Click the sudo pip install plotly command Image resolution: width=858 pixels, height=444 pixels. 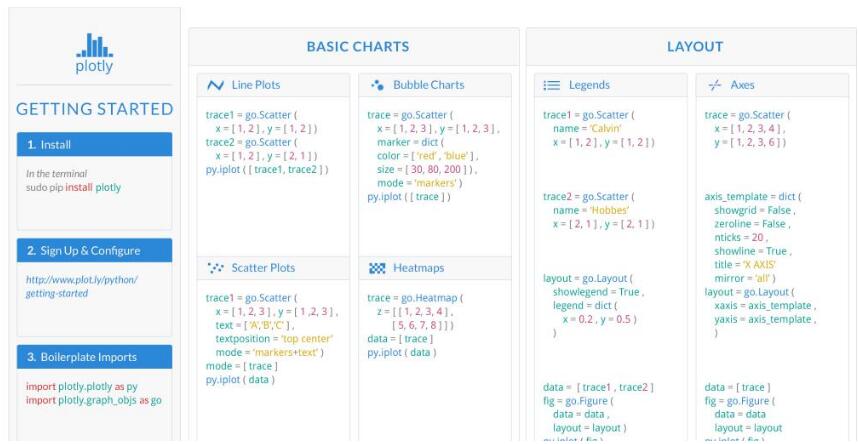coord(72,187)
